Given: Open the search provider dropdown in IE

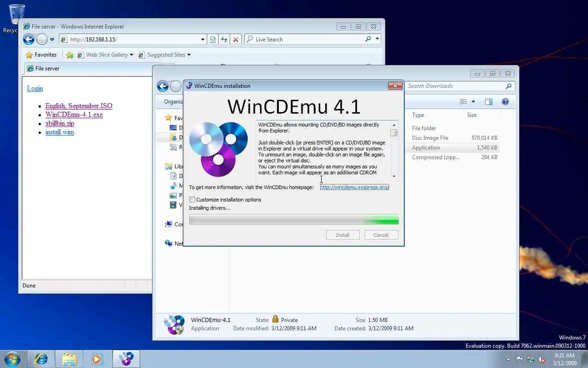Looking at the screenshot, I should pyautogui.click(x=377, y=39).
